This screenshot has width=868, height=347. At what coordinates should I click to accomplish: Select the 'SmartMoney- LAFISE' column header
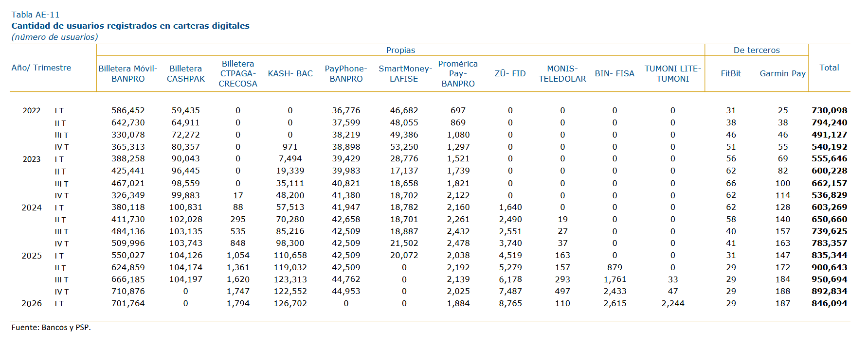[405, 73]
